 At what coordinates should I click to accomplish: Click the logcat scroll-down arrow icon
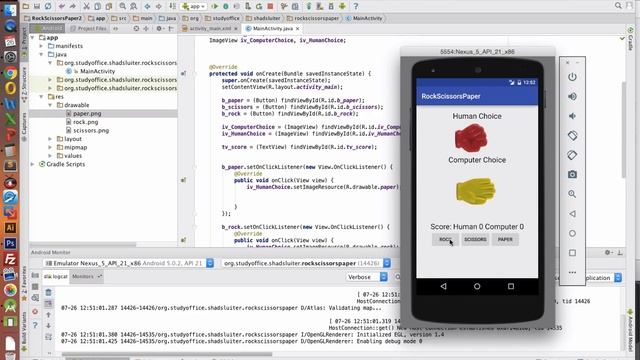click(x=48, y=326)
